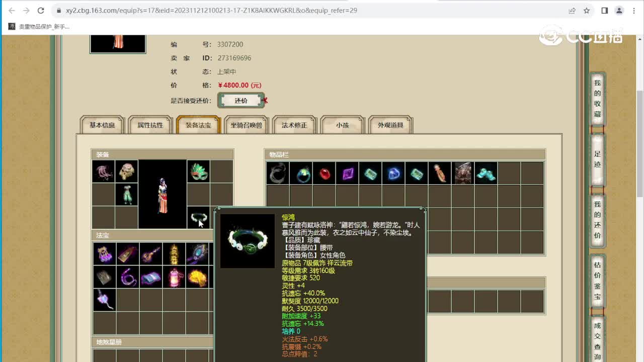Image resolution: width=644 pixels, height=362 pixels.
Task: Select the beige hat equipment icon
Action: (x=126, y=171)
